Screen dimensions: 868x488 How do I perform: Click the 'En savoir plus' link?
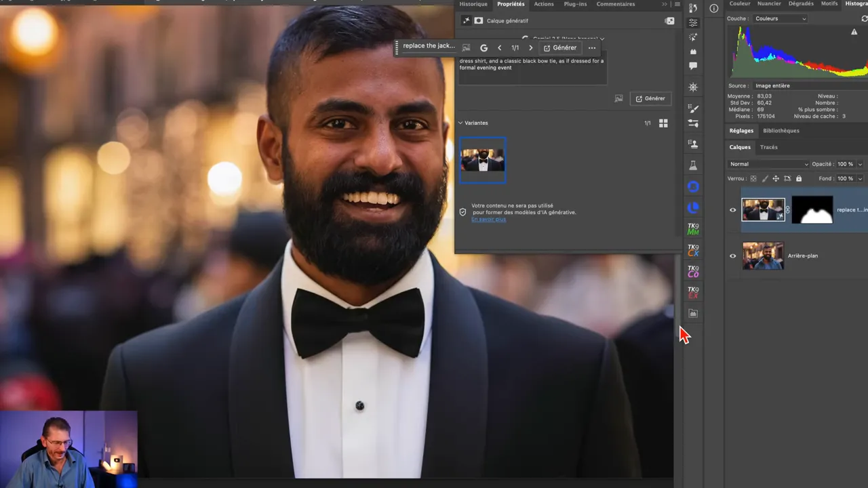click(x=488, y=220)
